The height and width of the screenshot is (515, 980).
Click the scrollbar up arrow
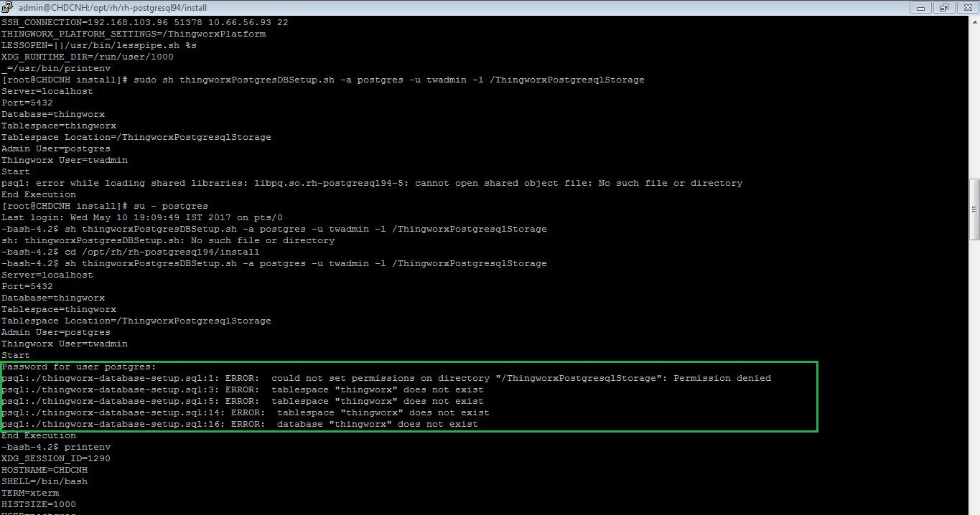pos(974,22)
